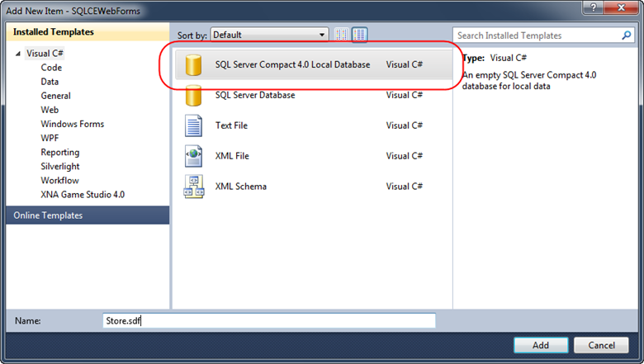Focus the Name field containing Store.sdf
The height and width of the screenshot is (364, 644).
pos(269,320)
